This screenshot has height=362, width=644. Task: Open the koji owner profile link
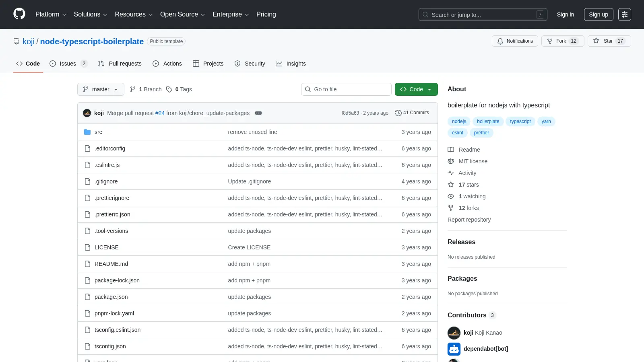29,41
